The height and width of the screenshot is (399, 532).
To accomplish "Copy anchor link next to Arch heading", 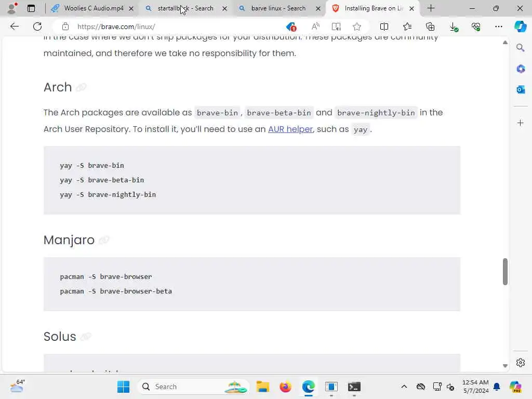I will [81, 87].
